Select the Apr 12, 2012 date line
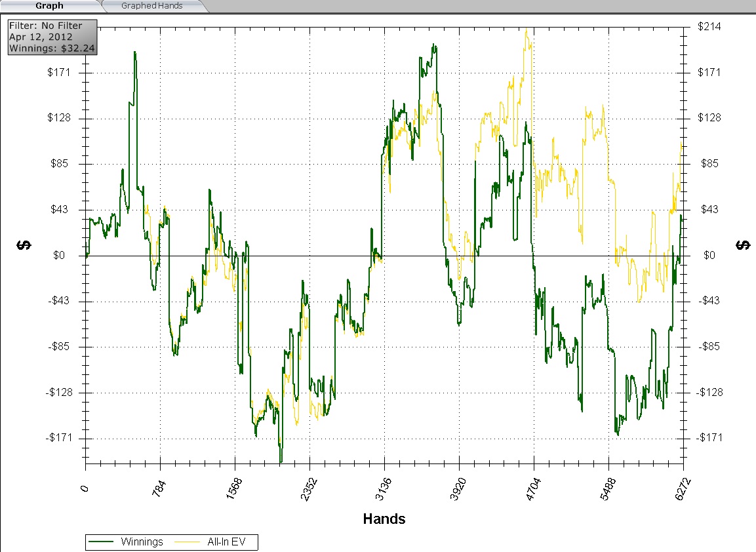 [x=41, y=37]
